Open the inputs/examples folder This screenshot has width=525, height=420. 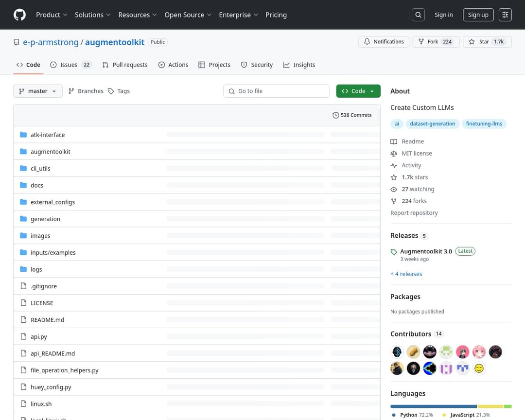[53, 253]
